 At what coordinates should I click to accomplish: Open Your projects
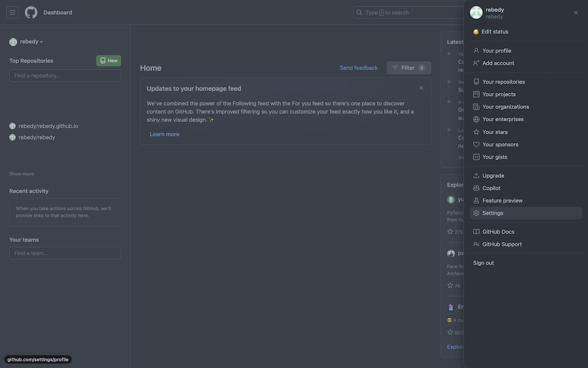tap(526, 94)
